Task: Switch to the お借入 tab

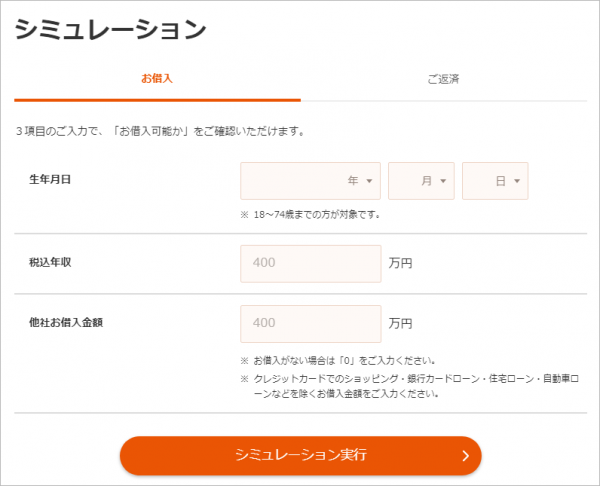Action: point(157,79)
